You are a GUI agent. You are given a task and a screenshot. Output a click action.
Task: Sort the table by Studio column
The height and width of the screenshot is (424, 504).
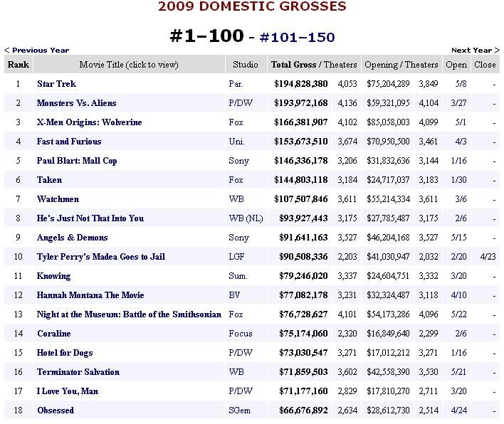(x=246, y=65)
